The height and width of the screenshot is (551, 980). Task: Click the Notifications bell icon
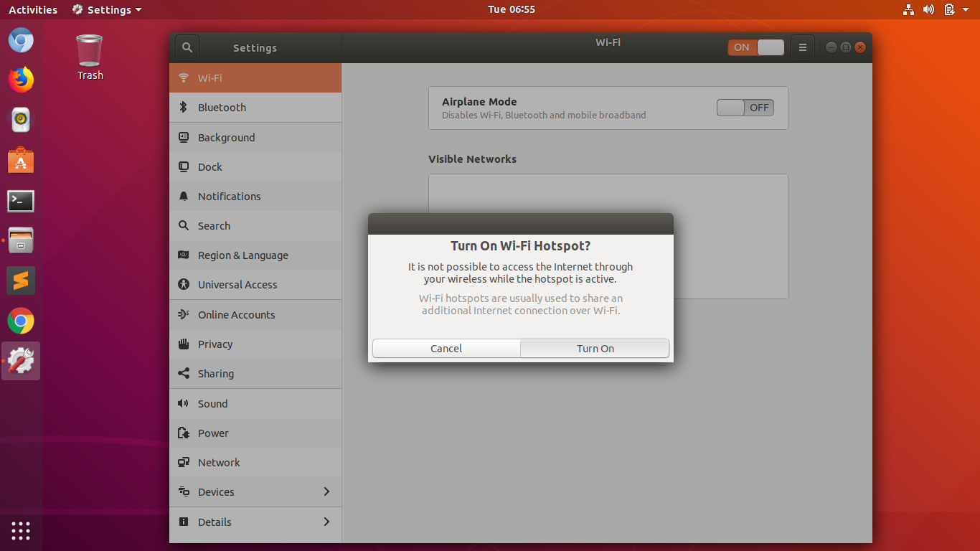[x=184, y=196]
